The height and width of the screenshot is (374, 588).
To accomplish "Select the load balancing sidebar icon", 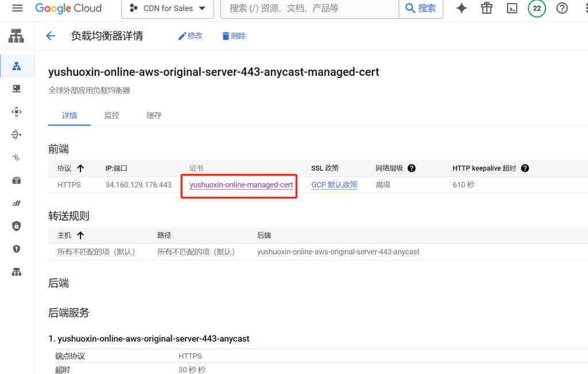I will click(x=17, y=66).
